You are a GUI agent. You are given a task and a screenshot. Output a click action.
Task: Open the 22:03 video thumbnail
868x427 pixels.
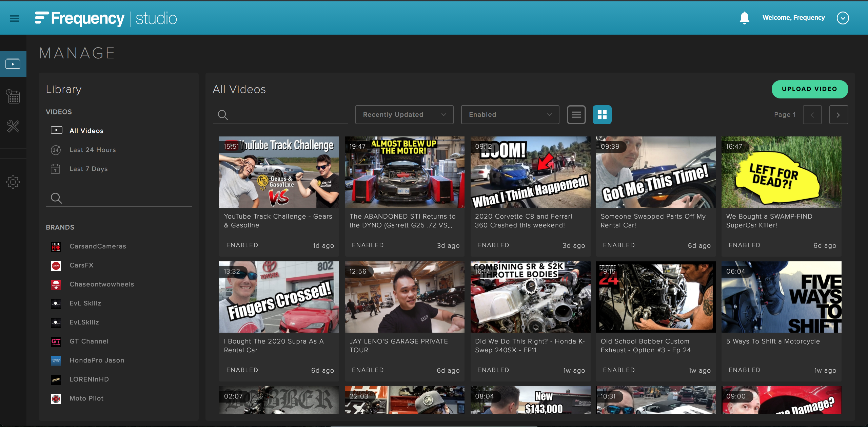405,400
